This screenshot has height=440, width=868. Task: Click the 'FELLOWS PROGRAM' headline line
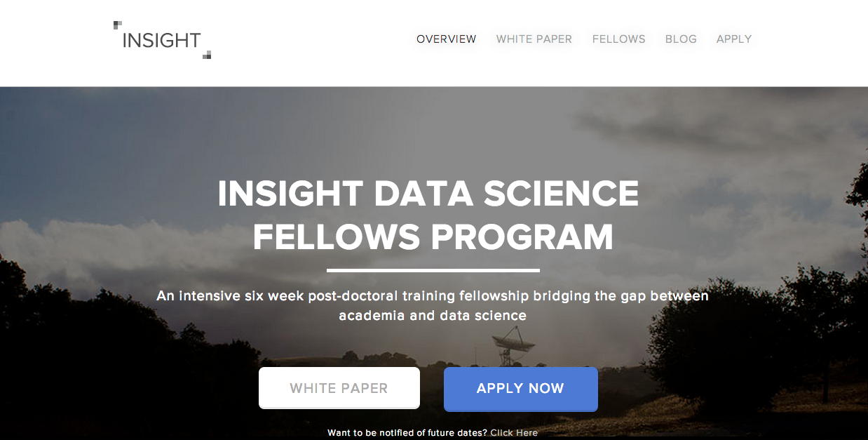tap(433, 237)
